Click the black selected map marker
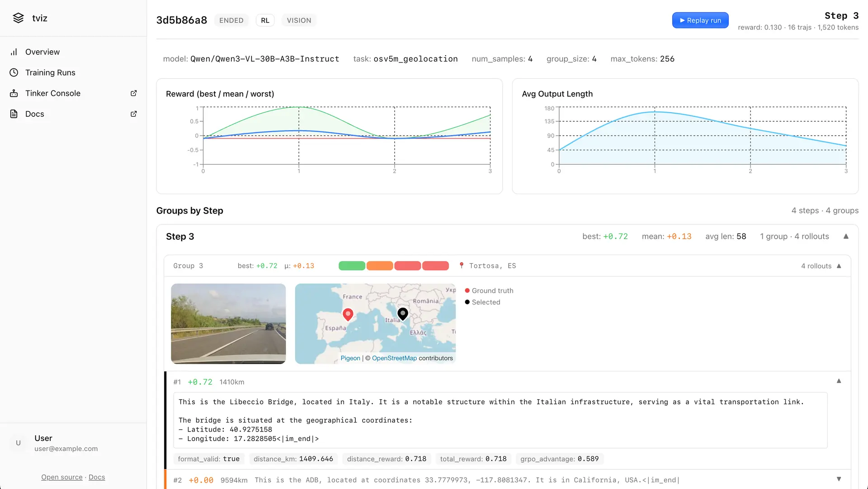The width and height of the screenshot is (868, 489). click(403, 314)
